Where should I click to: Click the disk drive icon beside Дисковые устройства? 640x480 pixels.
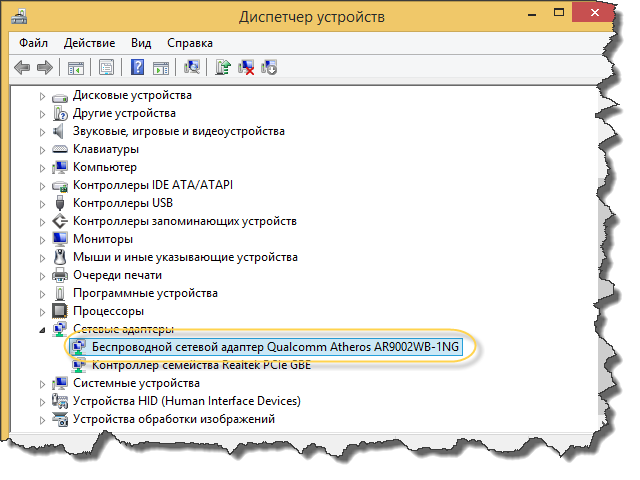point(60,98)
